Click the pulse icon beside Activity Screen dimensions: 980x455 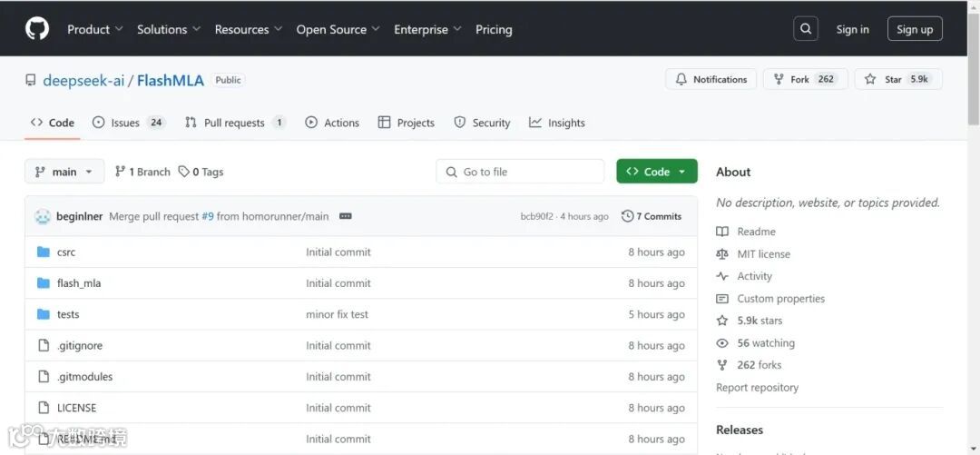click(722, 276)
